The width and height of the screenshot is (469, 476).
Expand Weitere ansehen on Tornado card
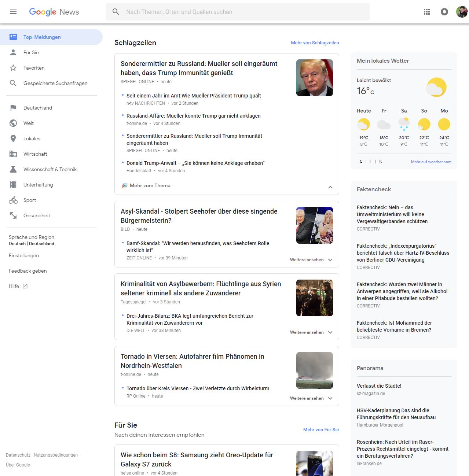click(x=311, y=398)
